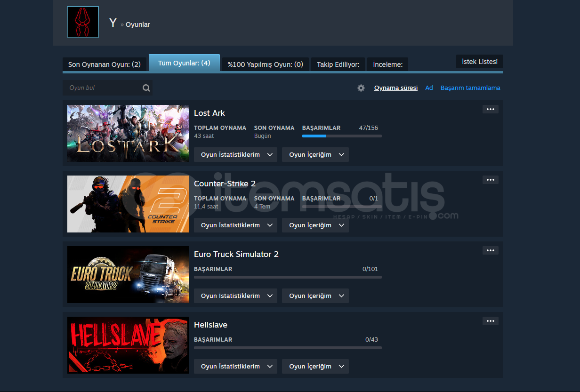Sort games by Oynama süresi
The image size is (580, 392).
click(396, 88)
